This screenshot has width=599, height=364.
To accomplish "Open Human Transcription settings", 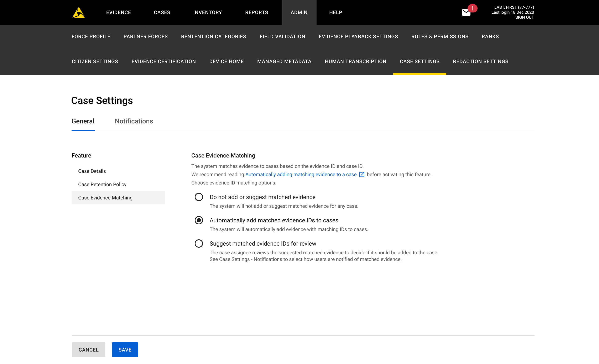I will tap(355, 61).
